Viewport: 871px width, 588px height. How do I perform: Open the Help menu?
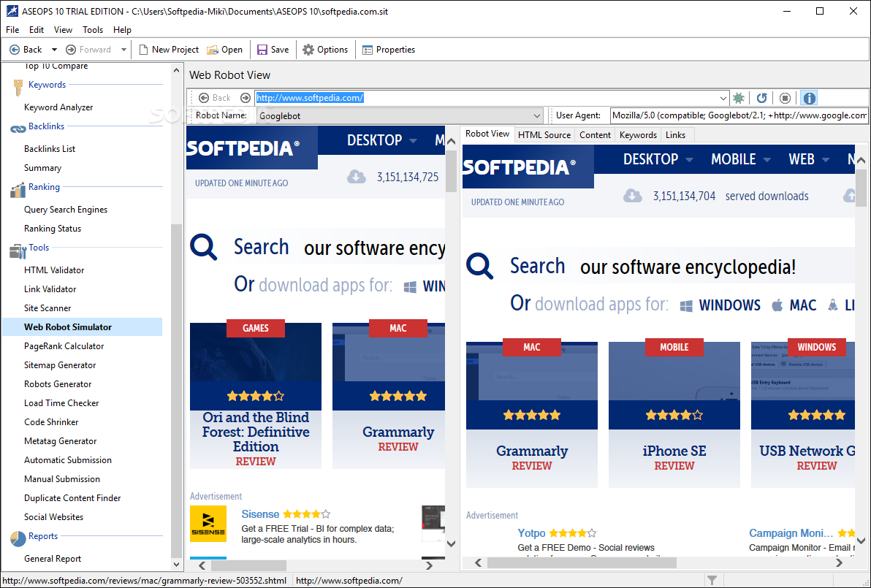(122, 30)
